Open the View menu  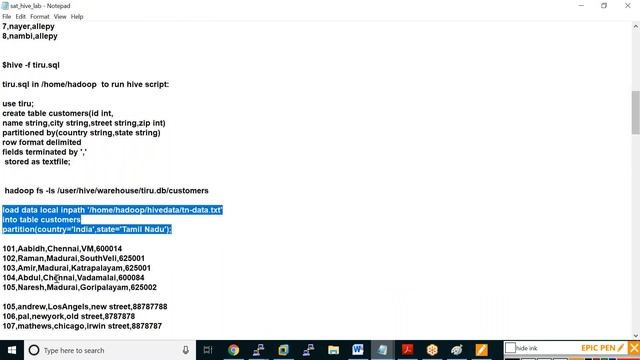pyautogui.click(x=60, y=17)
